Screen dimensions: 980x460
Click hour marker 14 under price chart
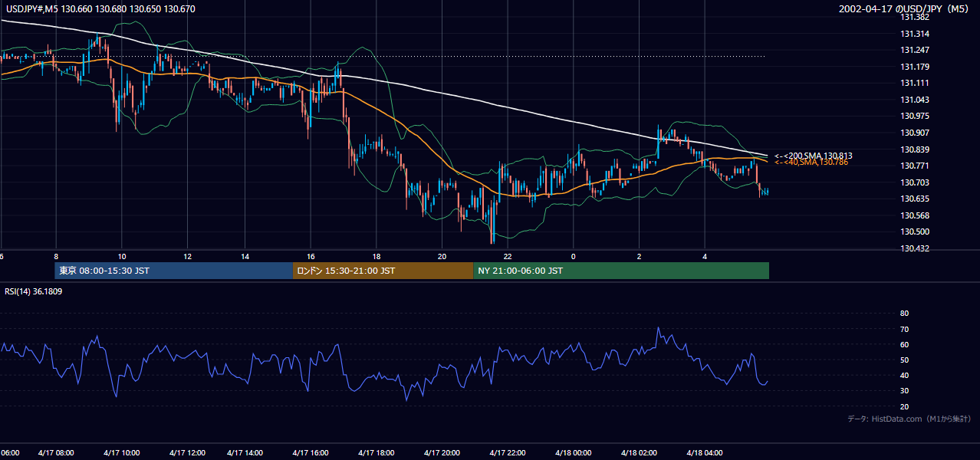pyautogui.click(x=245, y=257)
